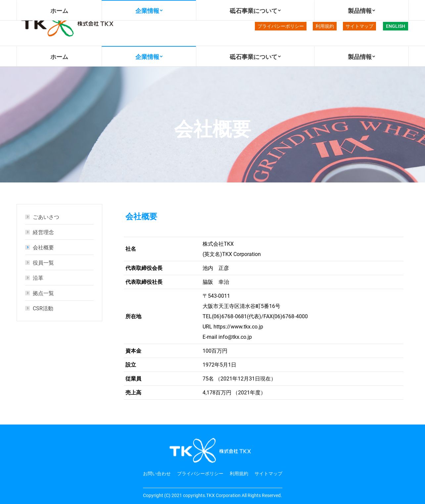Click the white TKX logo in the footer
Image resolution: width=425 pixels, height=504 pixels.
point(210,450)
